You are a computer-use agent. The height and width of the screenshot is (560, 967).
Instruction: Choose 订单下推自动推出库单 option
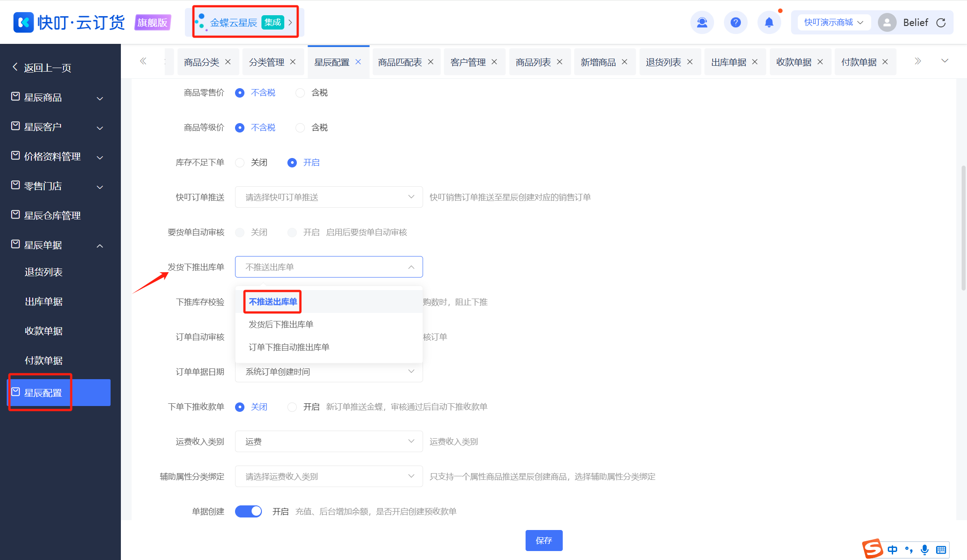click(329, 347)
